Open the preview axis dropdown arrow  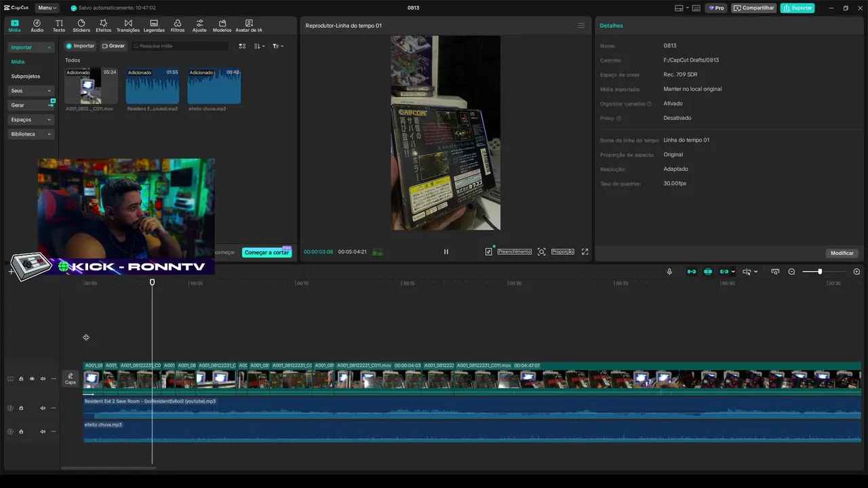click(x=755, y=272)
